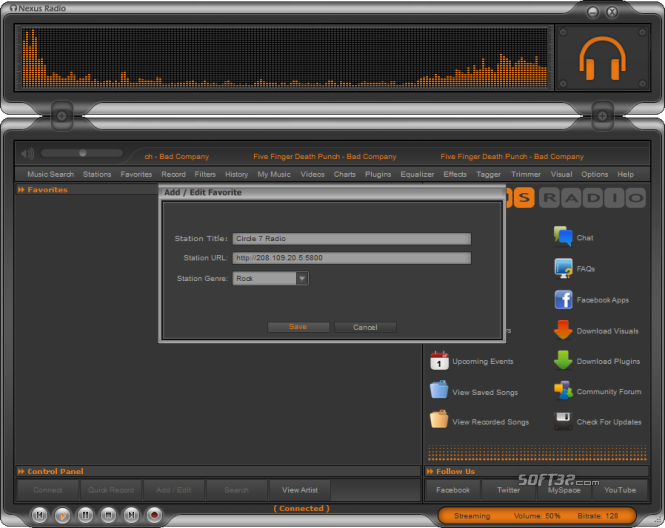This screenshot has width=665, height=528.
Task: Open the Options menu
Action: point(595,174)
